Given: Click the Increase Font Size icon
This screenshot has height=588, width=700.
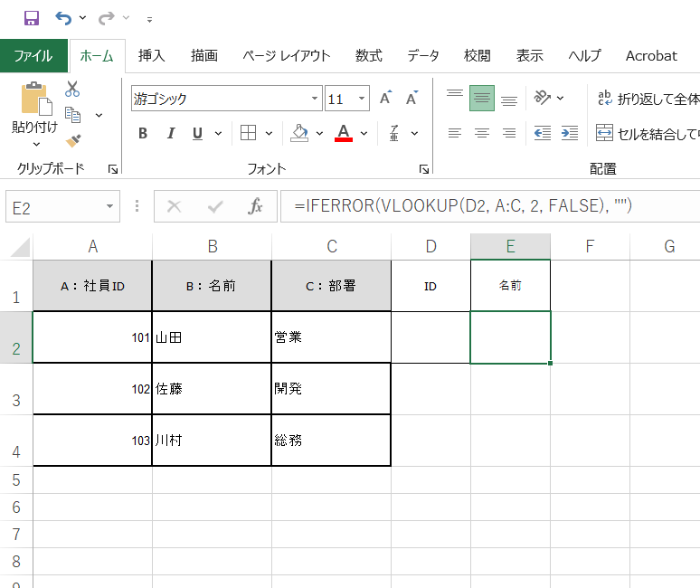Looking at the screenshot, I should point(386,99).
